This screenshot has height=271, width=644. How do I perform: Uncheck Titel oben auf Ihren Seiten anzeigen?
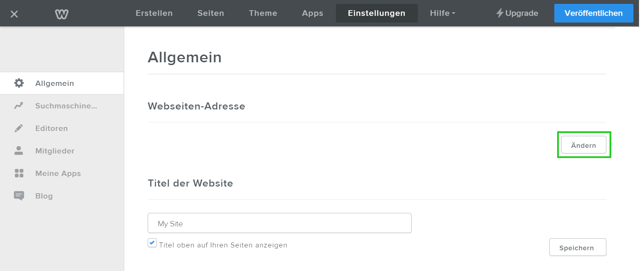[x=152, y=243]
